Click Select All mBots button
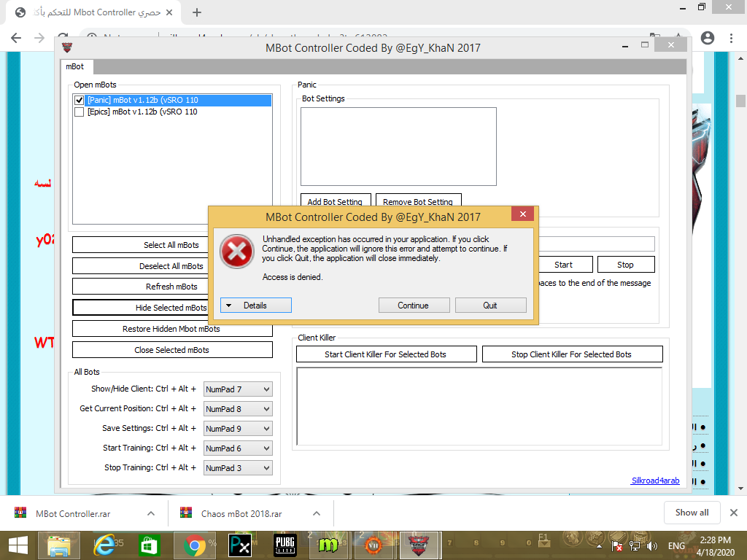747x560 pixels. [141, 245]
